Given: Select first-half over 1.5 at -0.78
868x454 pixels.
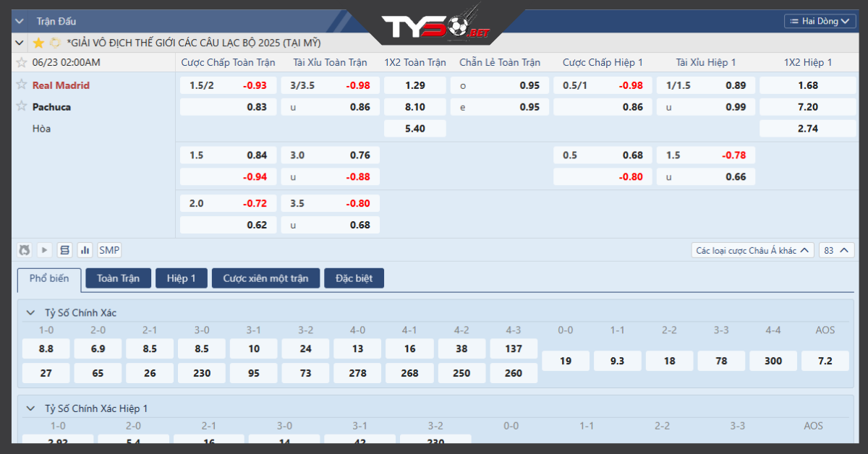Looking at the screenshot, I should pos(706,155).
